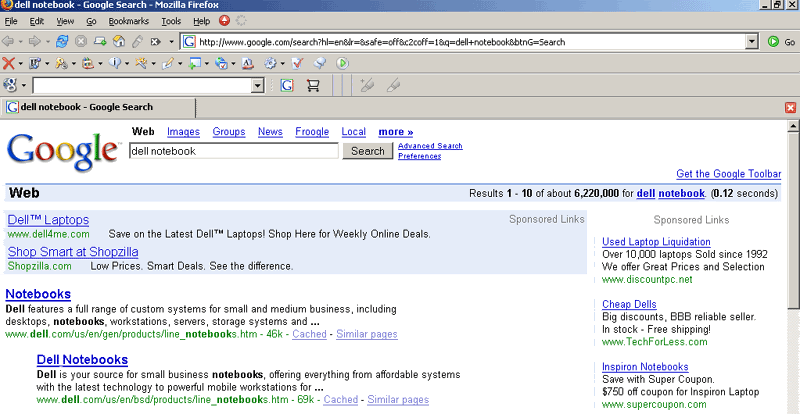The image size is (800, 414).
Task: Click the page vertical scrollbar thumb
Action: [793, 220]
